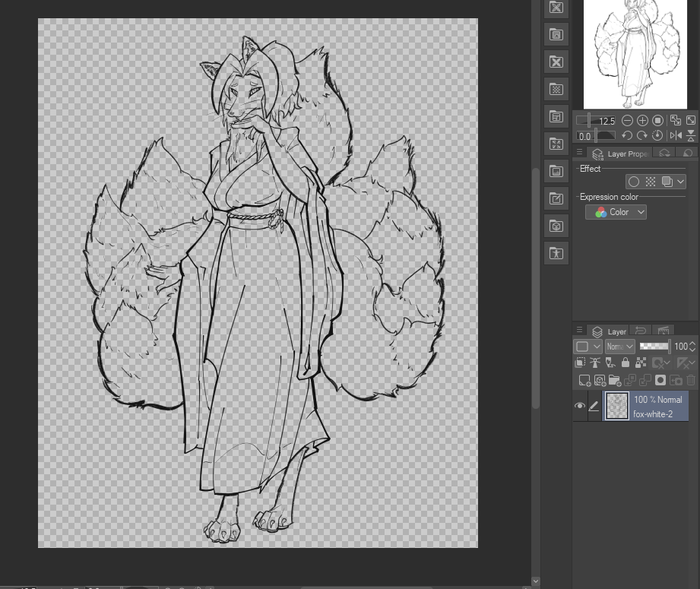Delete the selected layer via trash icon
Screen dimensions: 700x589
(691, 380)
